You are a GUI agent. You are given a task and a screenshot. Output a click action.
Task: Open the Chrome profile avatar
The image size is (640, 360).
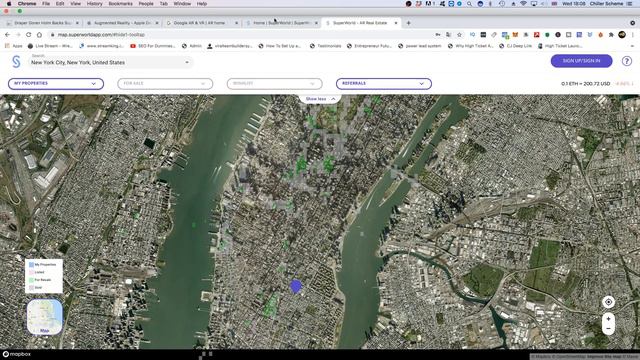(x=622, y=35)
